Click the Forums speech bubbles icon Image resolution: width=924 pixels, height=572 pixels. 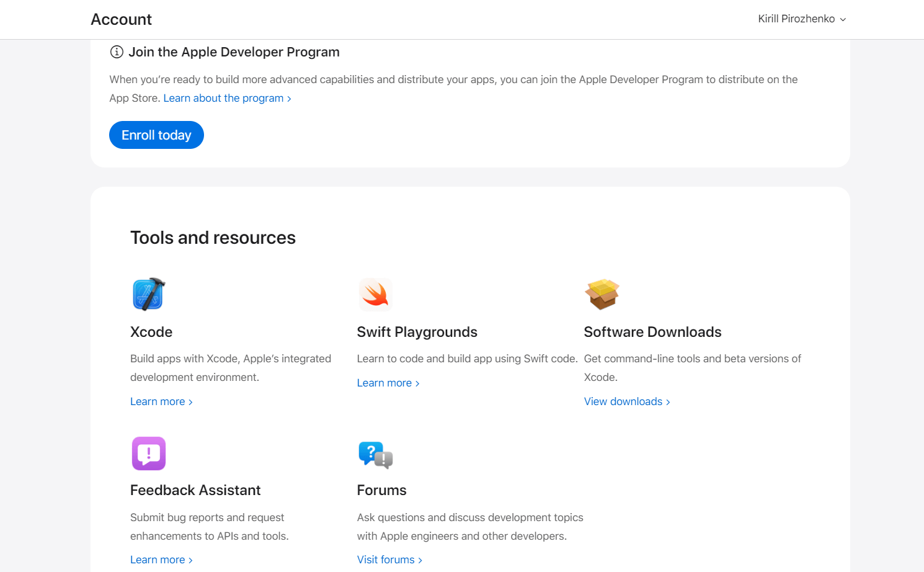tap(376, 455)
